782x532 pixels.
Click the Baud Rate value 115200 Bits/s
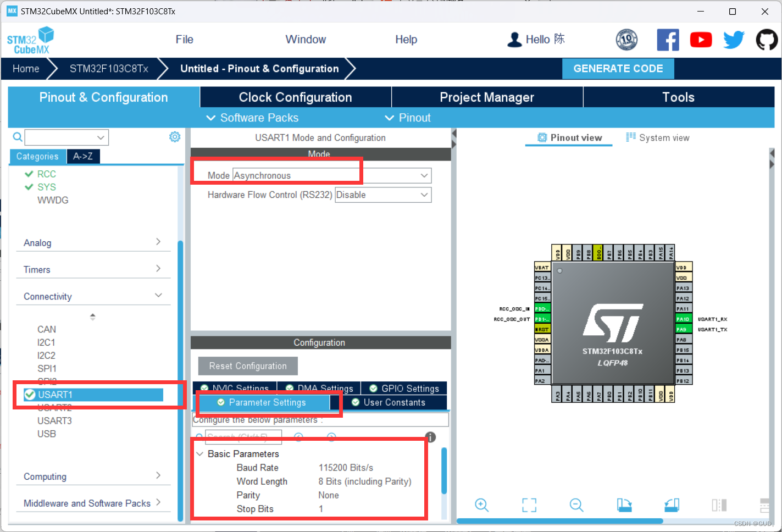pyautogui.click(x=346, y=468)
